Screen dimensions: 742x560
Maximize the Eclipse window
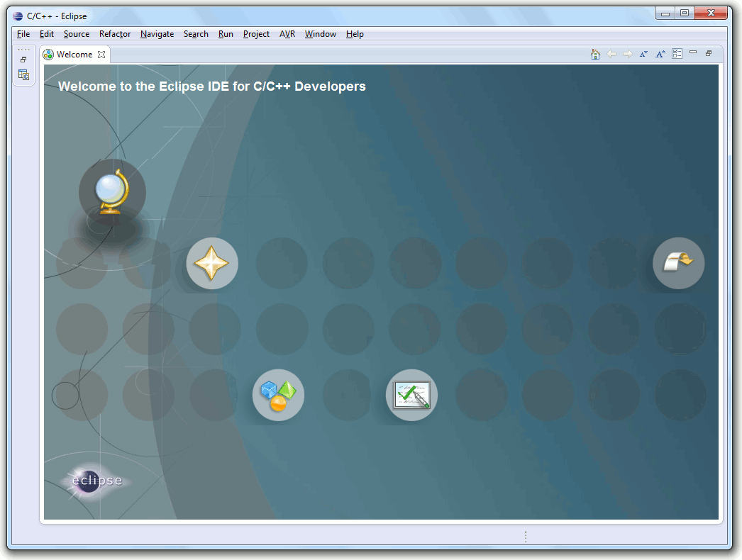tap(685, 13)
